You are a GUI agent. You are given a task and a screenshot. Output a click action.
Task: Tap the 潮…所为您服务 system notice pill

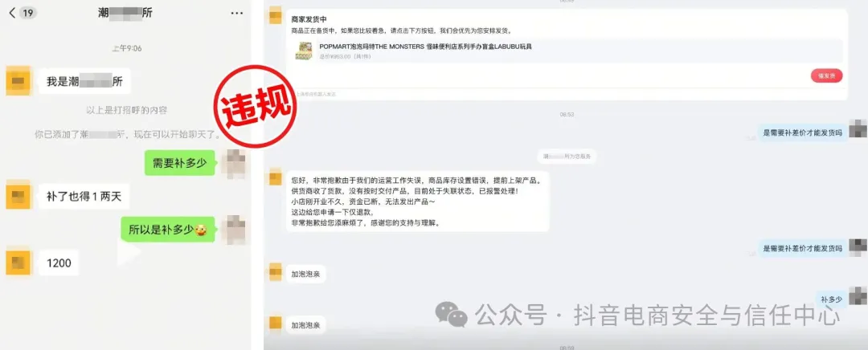pos(567,157)
